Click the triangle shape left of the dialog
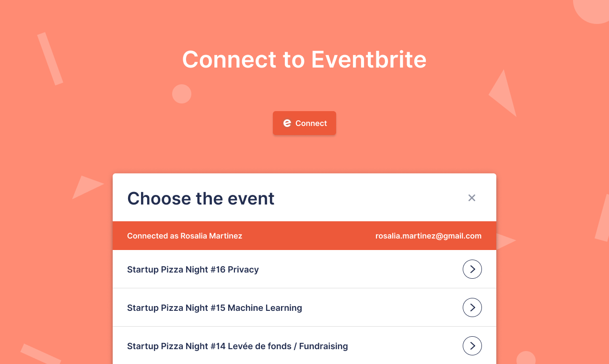Image resolution: width=609 pixels, height=364 pixels. click(85, 186)
